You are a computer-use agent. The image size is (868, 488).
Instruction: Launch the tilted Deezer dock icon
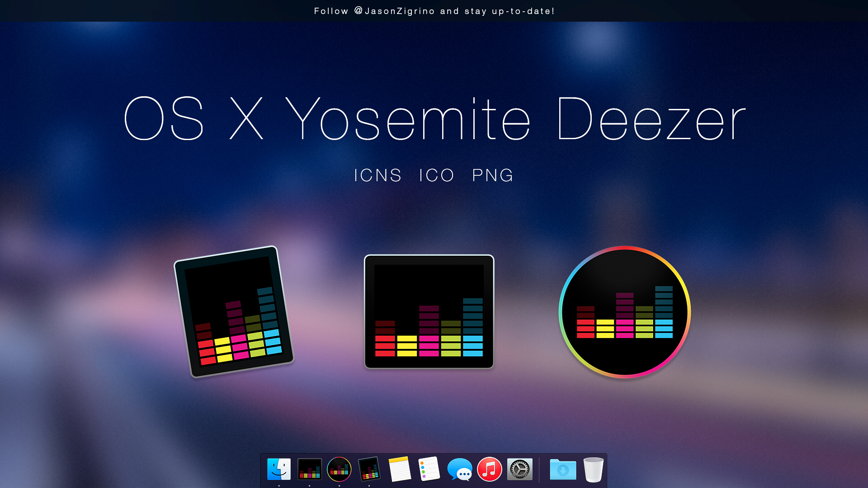tap(369, 469)
